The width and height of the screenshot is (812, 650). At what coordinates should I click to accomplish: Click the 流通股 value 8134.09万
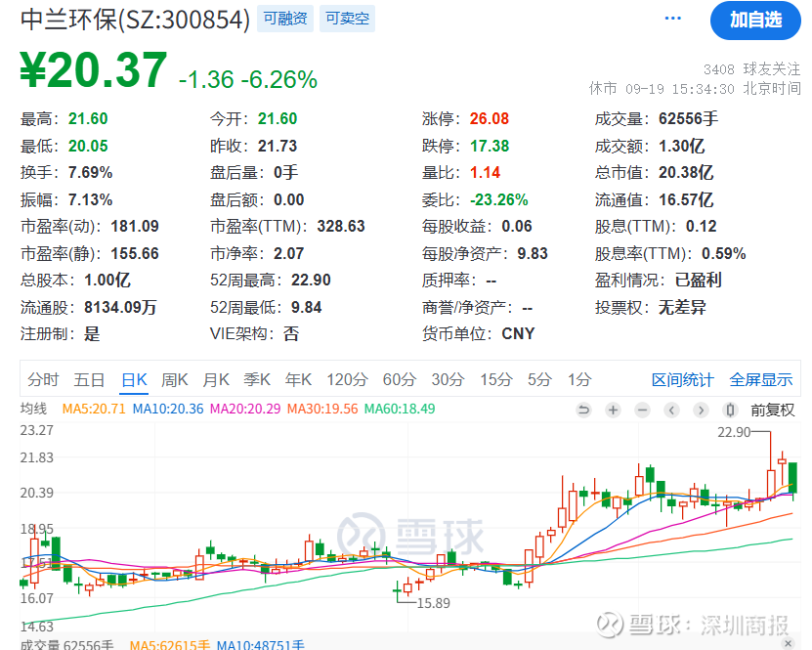tap(120, 308)
